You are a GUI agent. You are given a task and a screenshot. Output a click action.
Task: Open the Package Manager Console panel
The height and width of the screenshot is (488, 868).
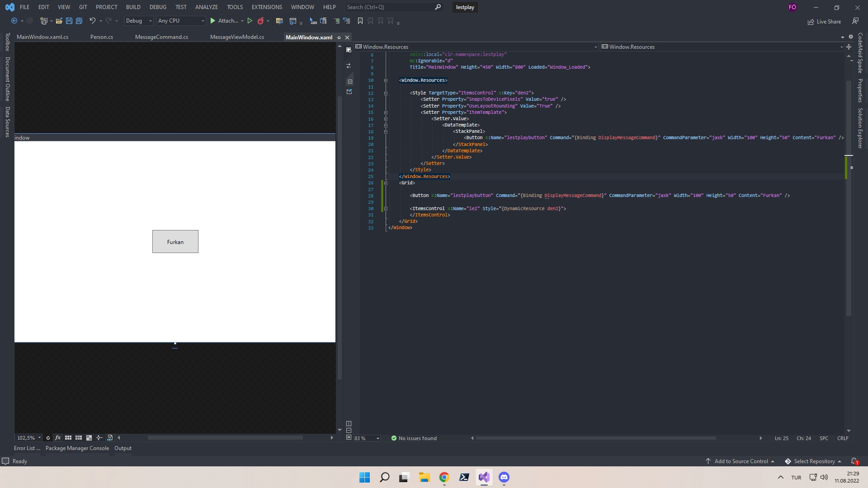77,448
